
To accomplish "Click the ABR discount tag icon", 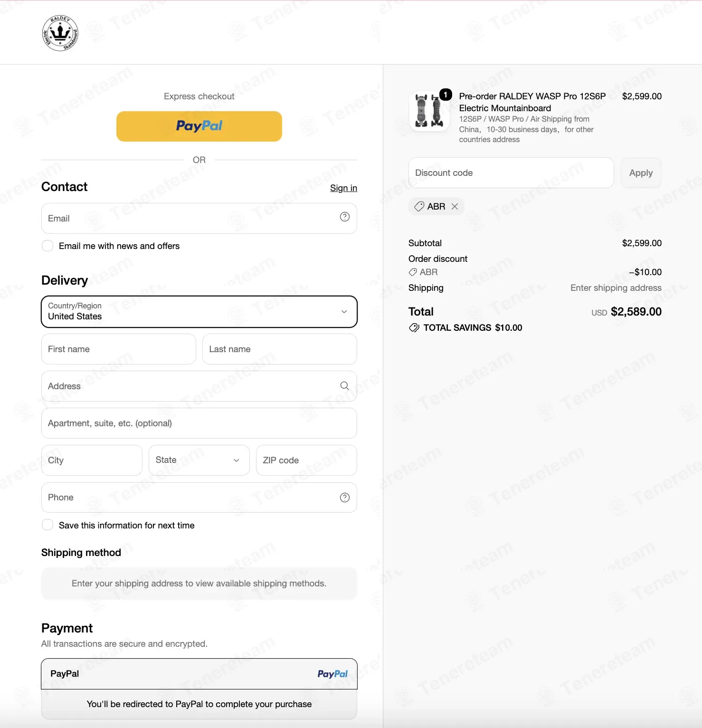I will tap(419, 206).
